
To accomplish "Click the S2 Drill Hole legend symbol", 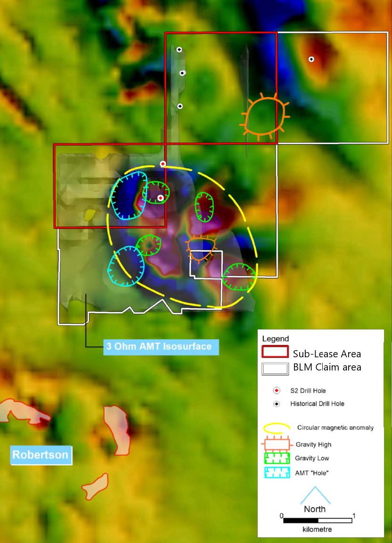I will click(277, 391).
